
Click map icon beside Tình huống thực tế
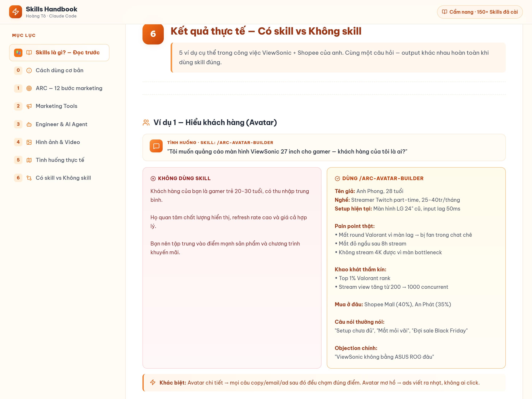point(29,160)
